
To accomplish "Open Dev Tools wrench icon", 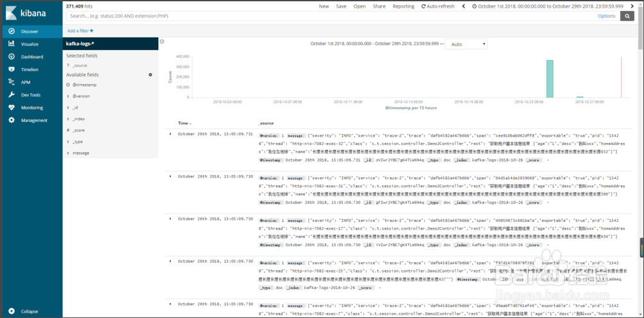I will [x=12, y=95].
